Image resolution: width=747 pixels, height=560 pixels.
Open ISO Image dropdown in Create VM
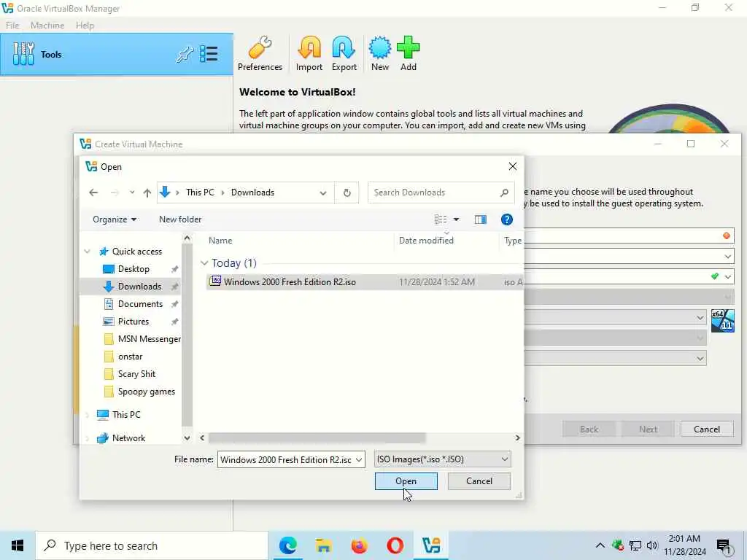[x=727, y=276]
